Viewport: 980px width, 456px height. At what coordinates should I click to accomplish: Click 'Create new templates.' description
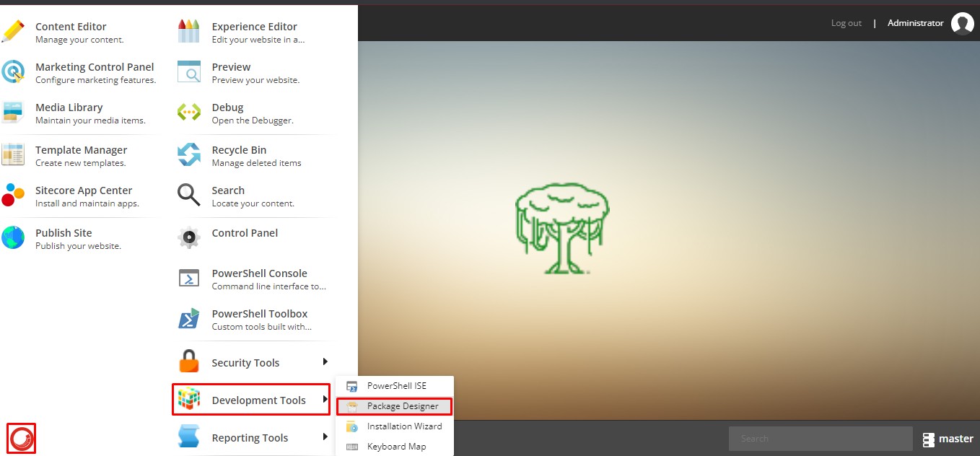click(80, 163)
